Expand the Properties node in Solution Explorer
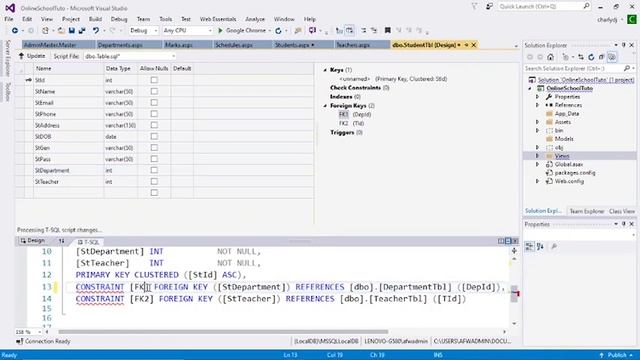640x360 pixels. coord(538,97)
